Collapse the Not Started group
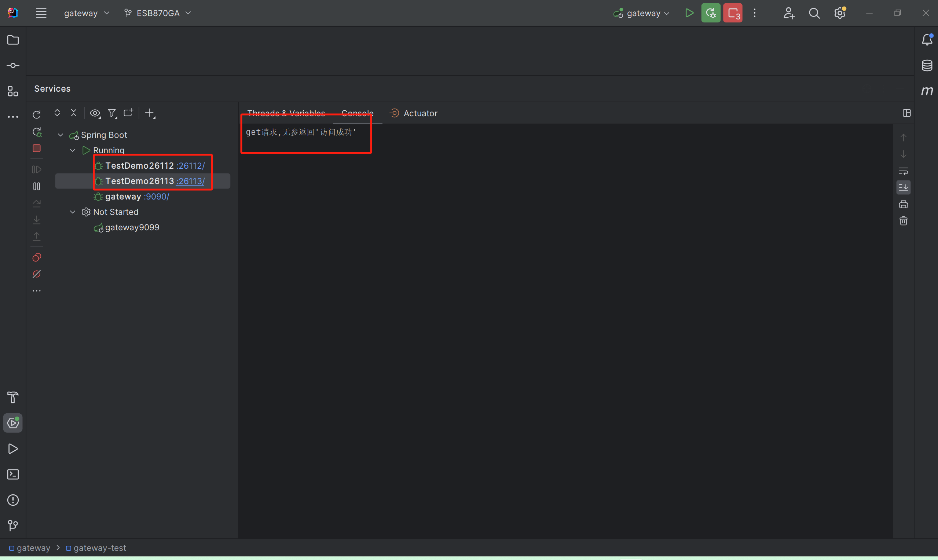The height and width of the screenshot is (560, 938). tap(73, 212)
